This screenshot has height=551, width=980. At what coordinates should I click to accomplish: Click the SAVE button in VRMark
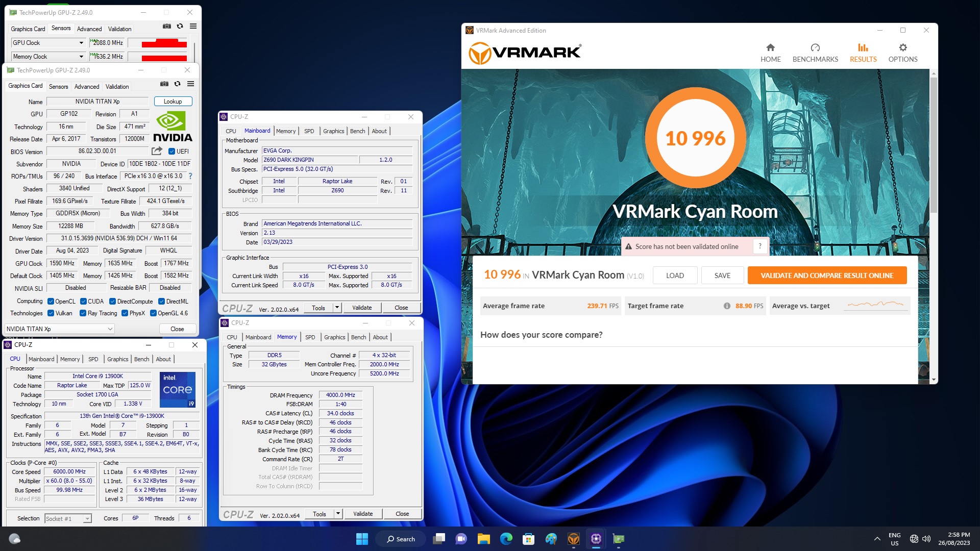point(722,275)
